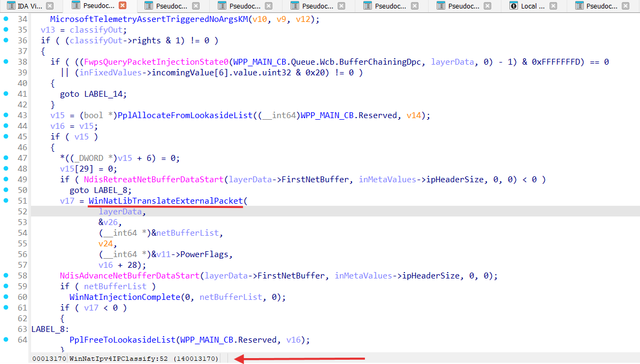Close the active Pseudocode tab with red X
Screen dimensions: 640x364
(122, 6)
